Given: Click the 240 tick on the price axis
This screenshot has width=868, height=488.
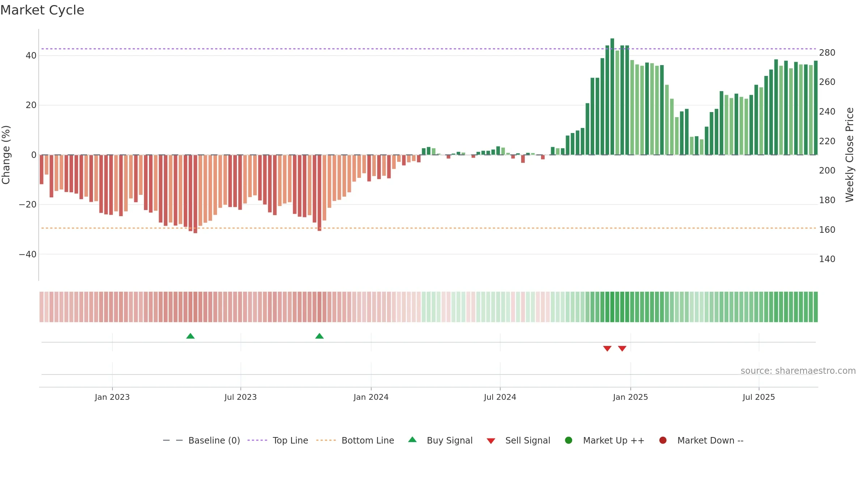Looking at the screenshot, I should coord(827,112).
